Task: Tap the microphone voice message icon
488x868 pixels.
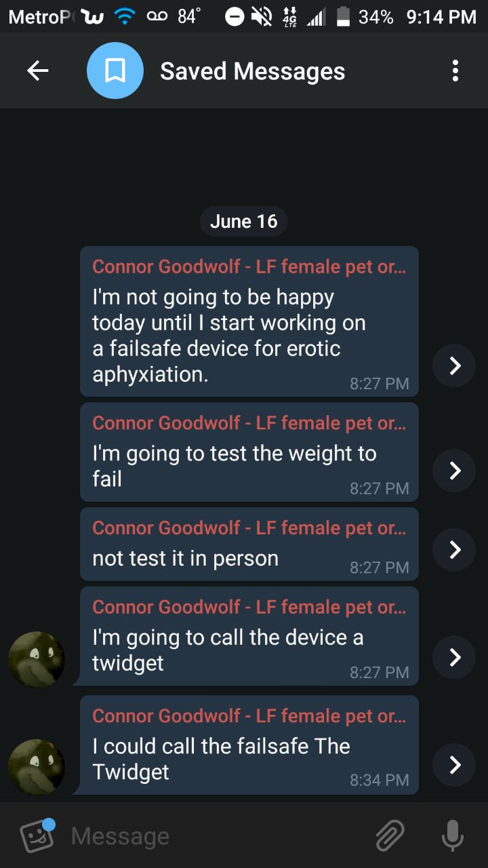Action: click(452, 835)
